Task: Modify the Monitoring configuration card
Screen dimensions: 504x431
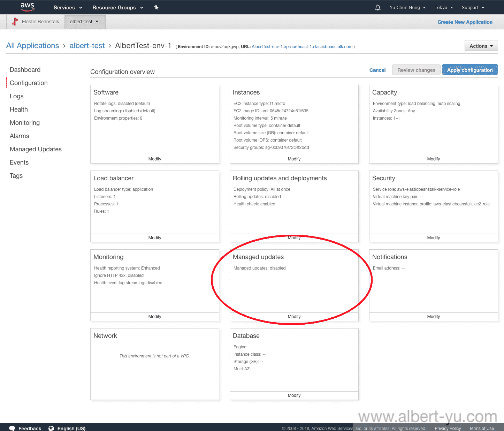Action: (155, 317)
